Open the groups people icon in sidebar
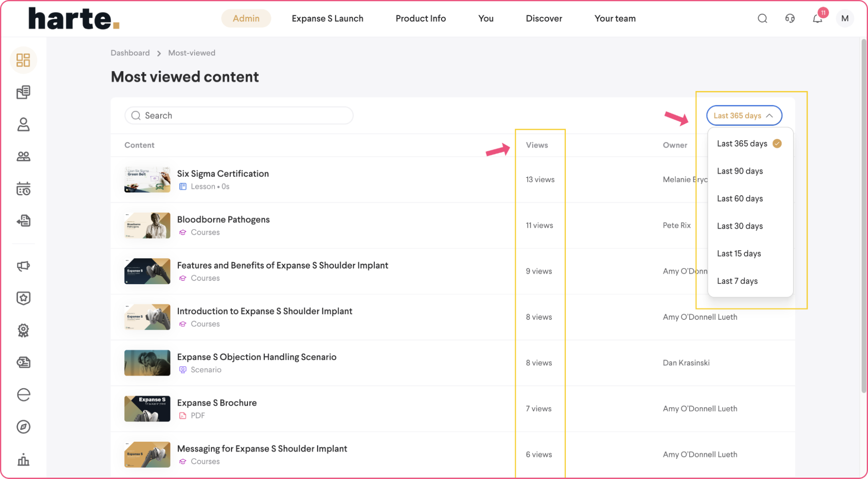 pos(23,157)
